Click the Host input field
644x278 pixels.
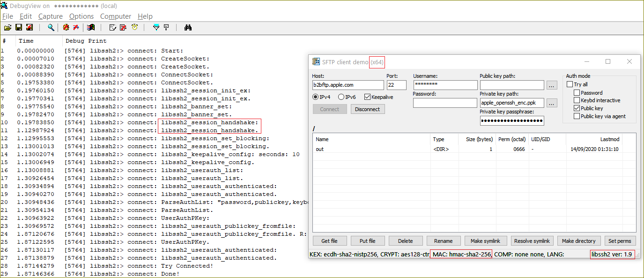tap(348, 85)
